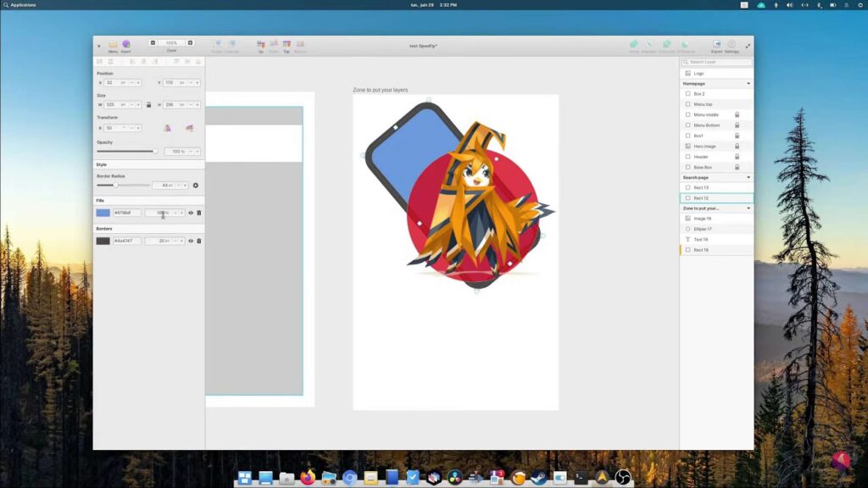The image size is (868, 488).
Task: Open the Insert tool menu
Action: pos(126,44)
